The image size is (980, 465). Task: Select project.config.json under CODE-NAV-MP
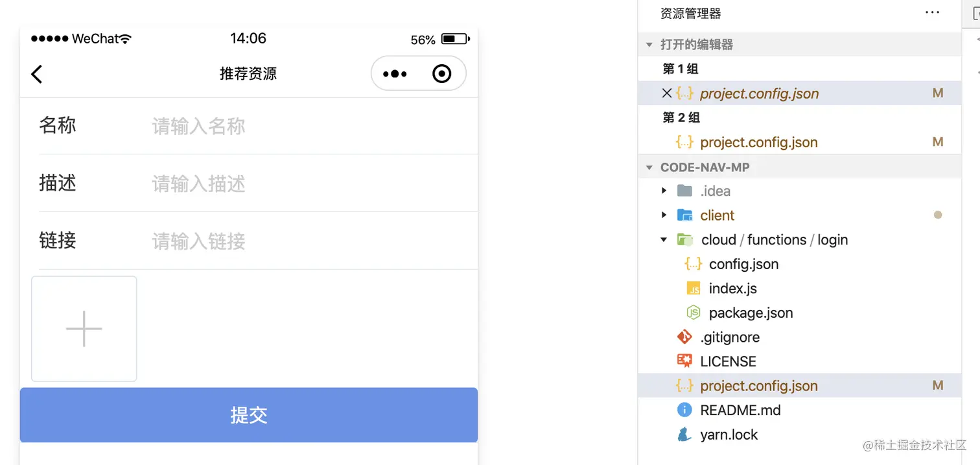[759, 386]
